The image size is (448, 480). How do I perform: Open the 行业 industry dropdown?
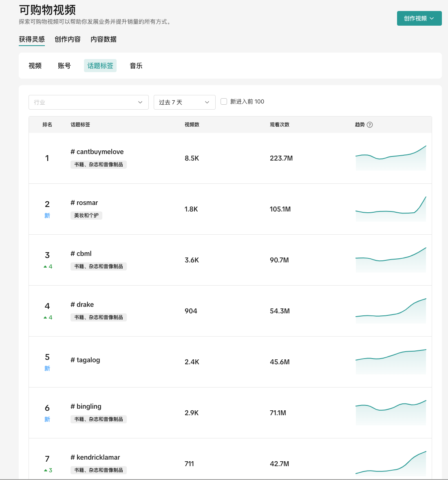click(x=88, y=102)
